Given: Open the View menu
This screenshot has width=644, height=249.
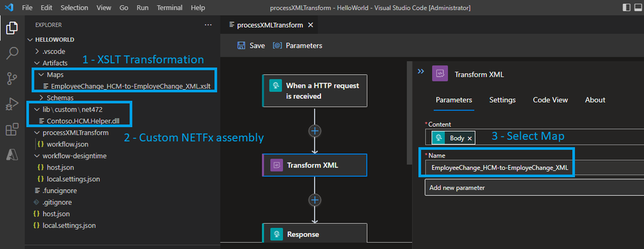Looking at the screenshot, I should (x=104, y=8).
